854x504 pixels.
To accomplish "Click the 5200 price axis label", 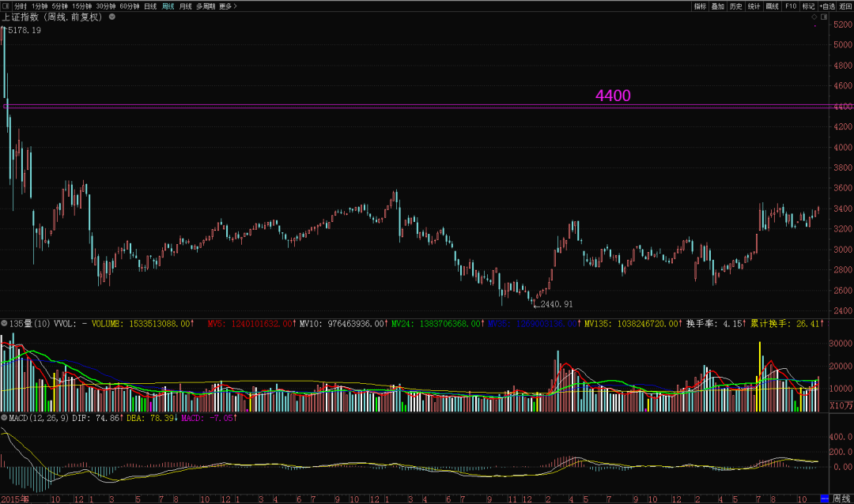I will coord(843,24).
